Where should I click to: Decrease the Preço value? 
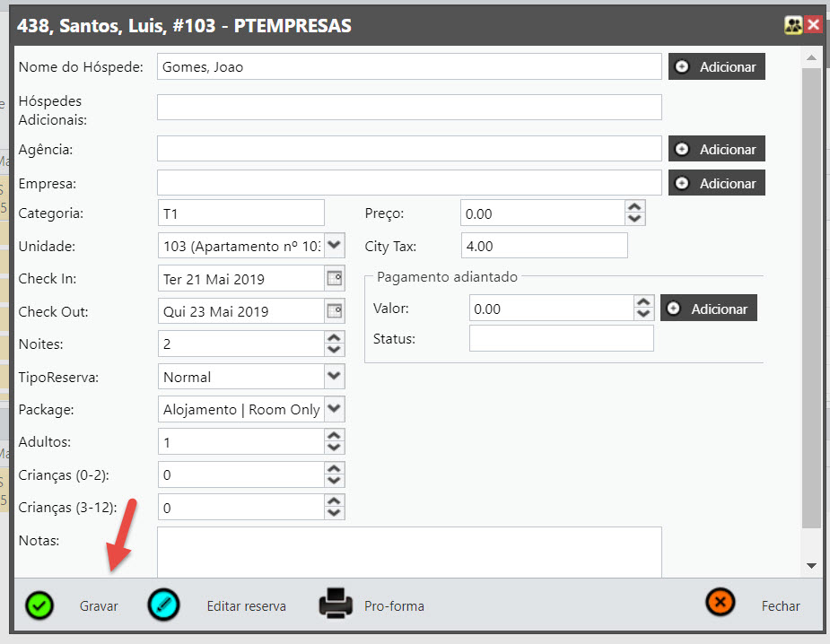click(x=635, y=219)
